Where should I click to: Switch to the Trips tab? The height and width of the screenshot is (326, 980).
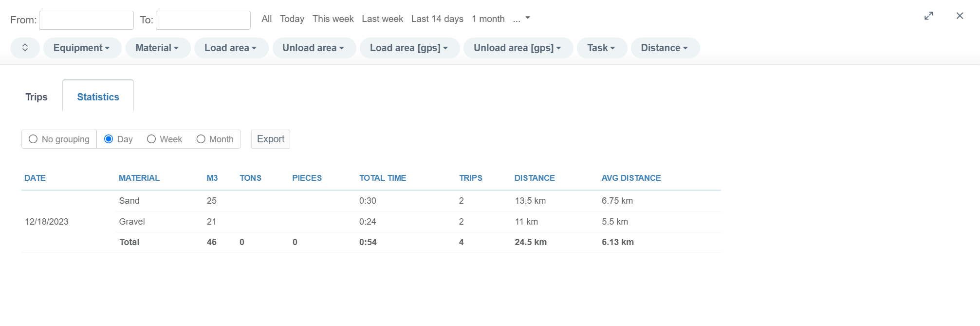[37, 97]
